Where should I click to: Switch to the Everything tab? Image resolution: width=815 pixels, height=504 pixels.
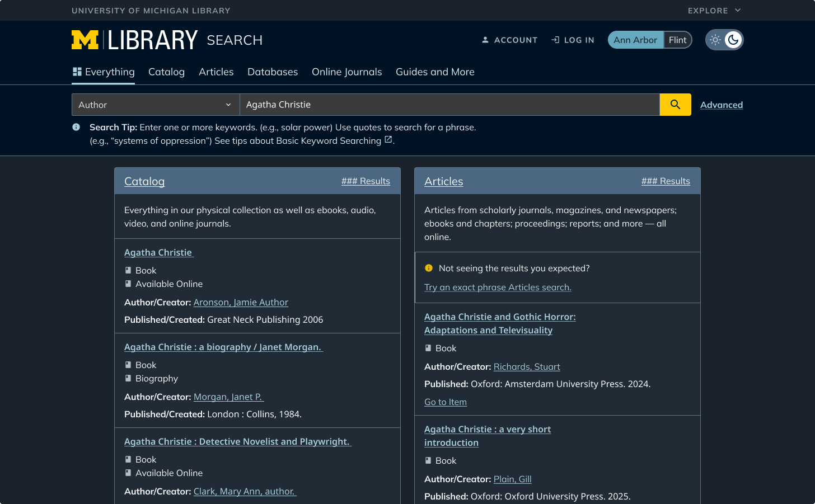(x=104, y=72)
